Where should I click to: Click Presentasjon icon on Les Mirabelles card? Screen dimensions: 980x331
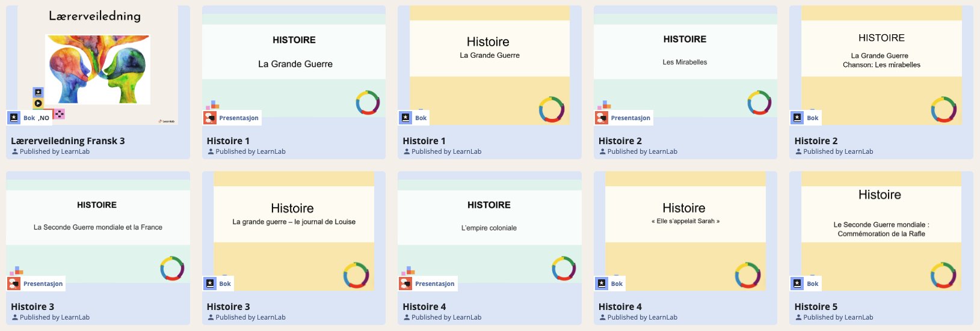point(602,118)
